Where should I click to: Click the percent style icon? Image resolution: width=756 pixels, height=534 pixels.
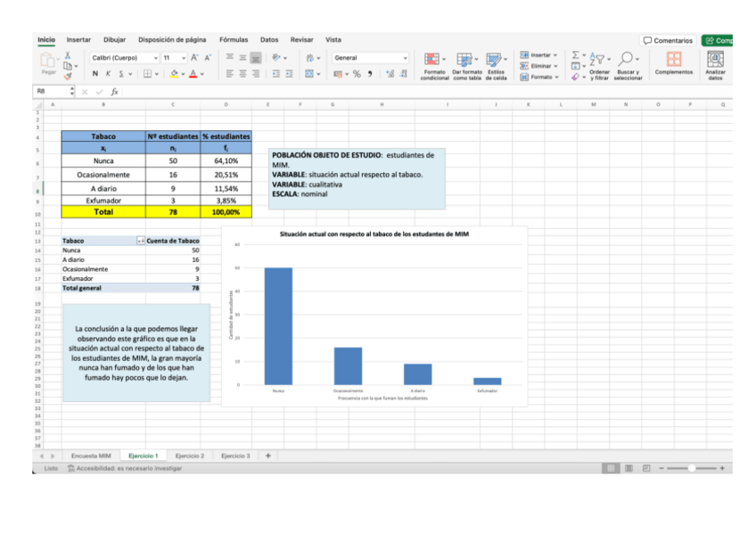click(x=357, y=74)
